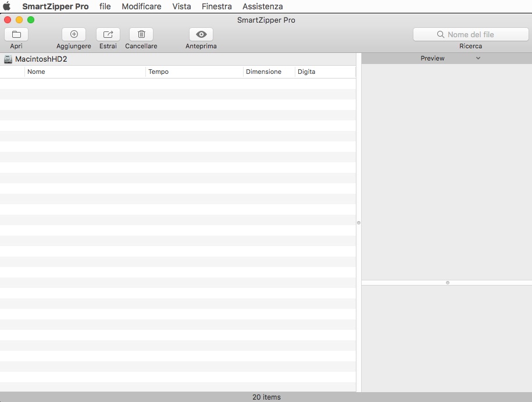Open the Vista menu
This screenshot has width=532, height=402.
(x=181, y=6)
